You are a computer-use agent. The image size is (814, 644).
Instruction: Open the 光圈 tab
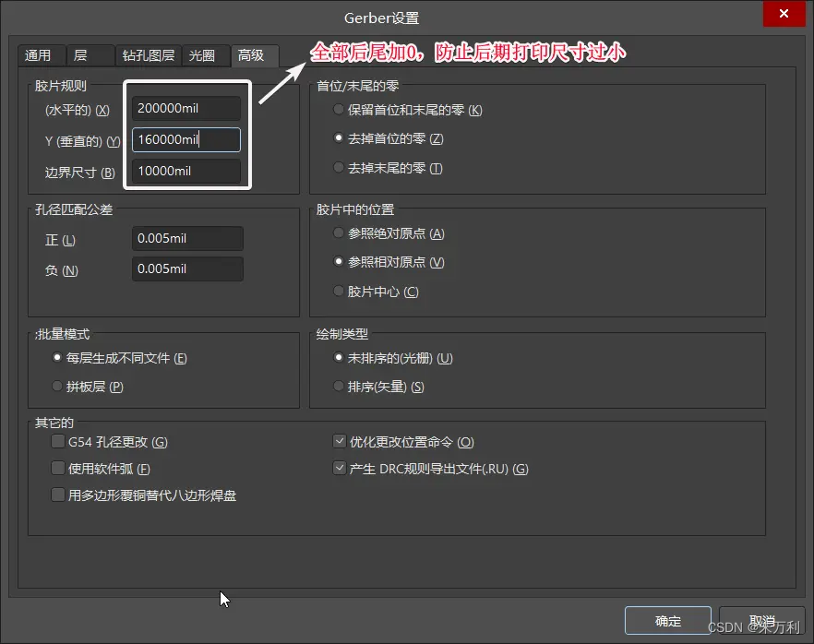(x=202, y=55)
